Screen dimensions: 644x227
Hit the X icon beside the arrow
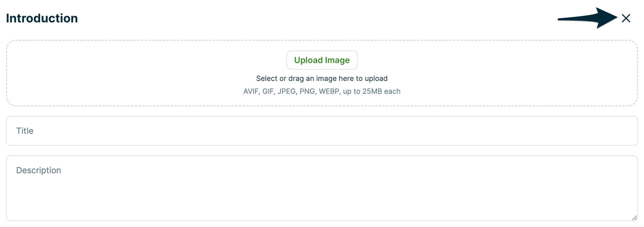(x=626, y=18)
